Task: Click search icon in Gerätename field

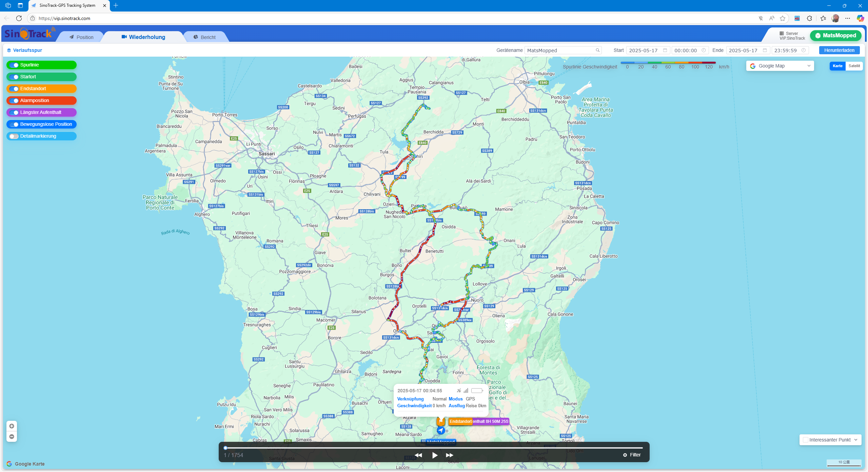Action: (x=597, y=50)
